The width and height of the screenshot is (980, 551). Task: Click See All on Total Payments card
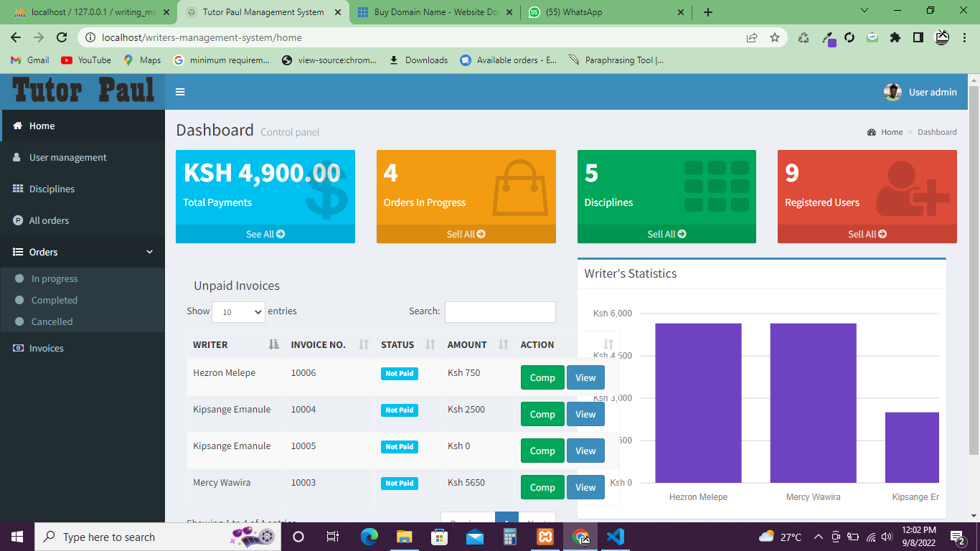[265, 234]
